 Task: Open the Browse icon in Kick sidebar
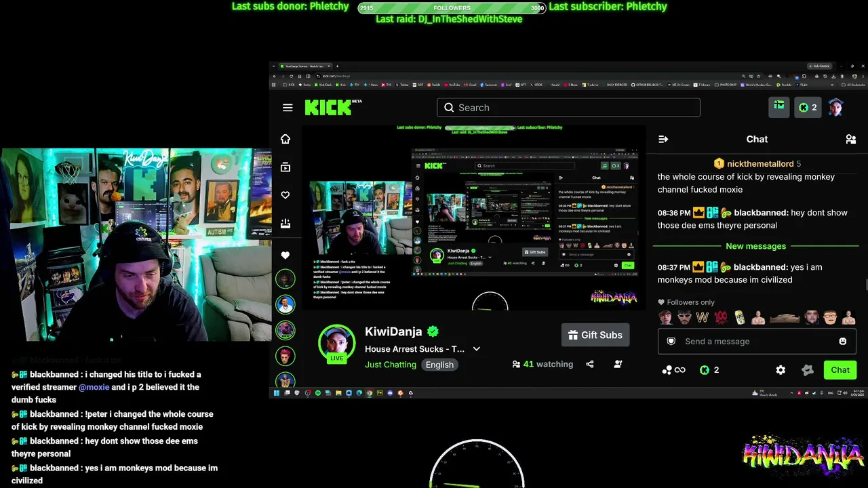[285, 167]
